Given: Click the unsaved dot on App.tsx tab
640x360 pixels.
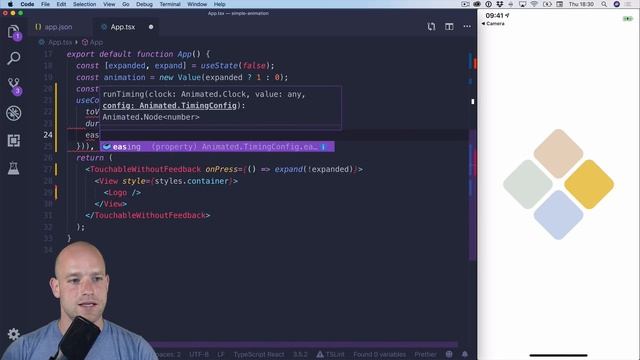Looking at the screenshot, I should click(151, 27).
